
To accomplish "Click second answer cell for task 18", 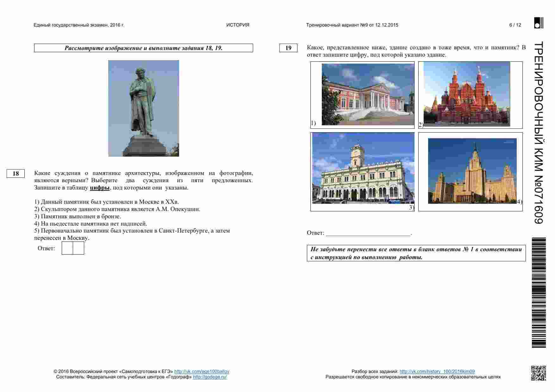I will [78, 248].
